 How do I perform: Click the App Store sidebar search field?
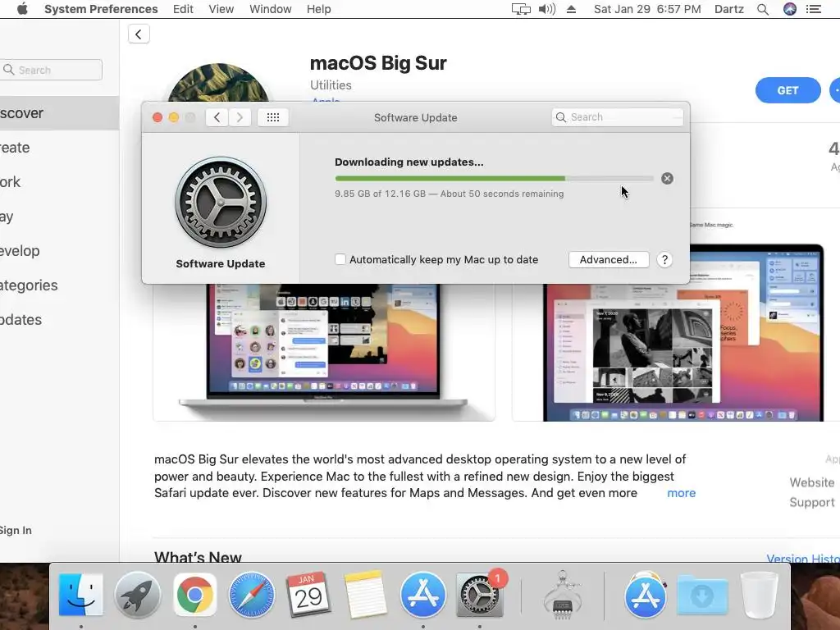click(51, 70)
